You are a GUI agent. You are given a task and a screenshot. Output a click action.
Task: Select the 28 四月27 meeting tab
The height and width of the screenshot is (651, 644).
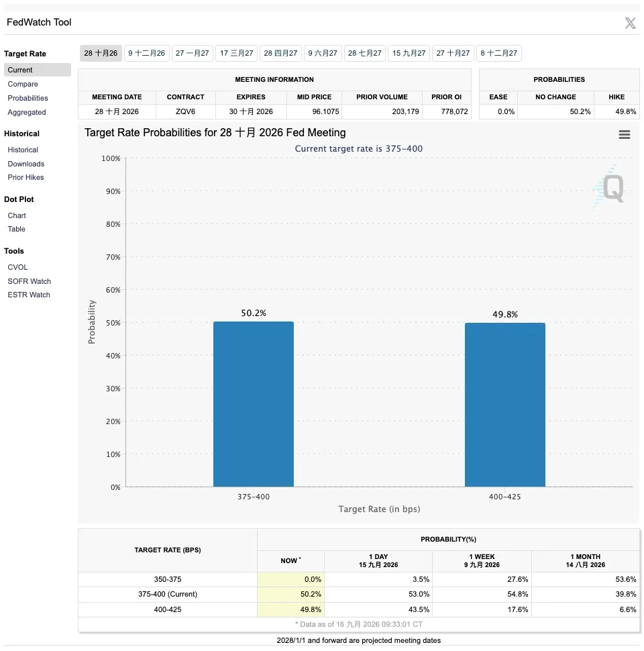coord(280,53)
